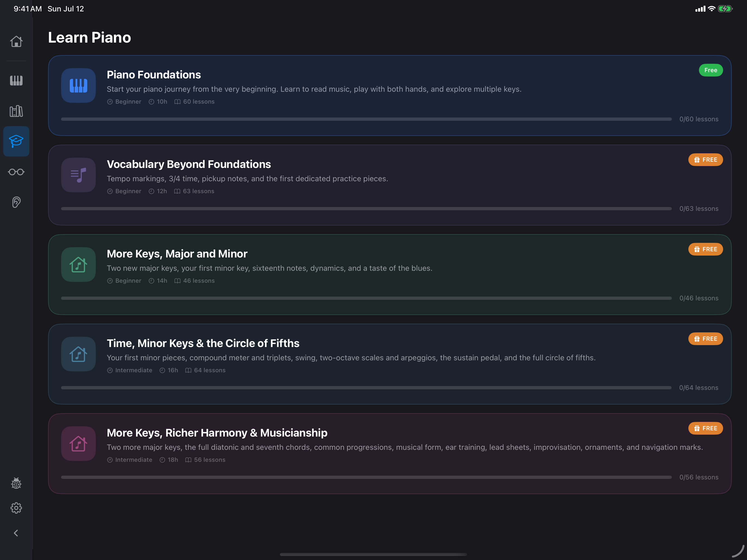Viewport: 747px width, 560px height.
Task: Open the Home icon in sidebar
Action: 16,42
